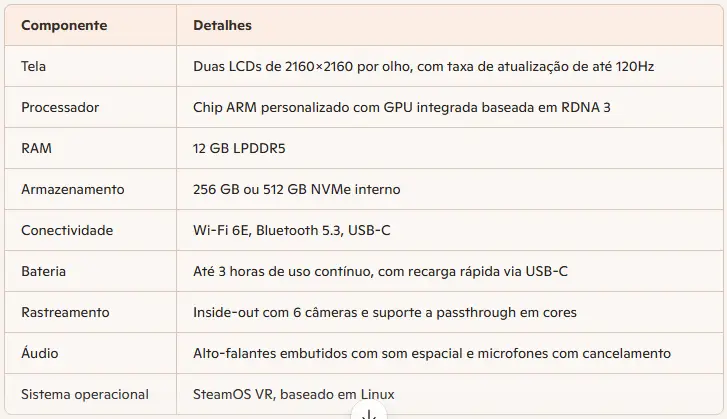
Task: Click the "Componente" column header
Action: (64, 25)
